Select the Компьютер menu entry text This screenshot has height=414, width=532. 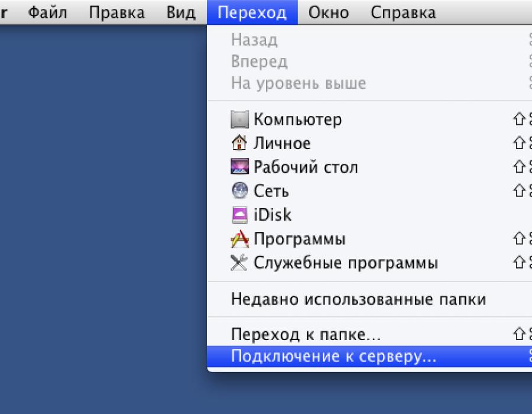[298, 119]
